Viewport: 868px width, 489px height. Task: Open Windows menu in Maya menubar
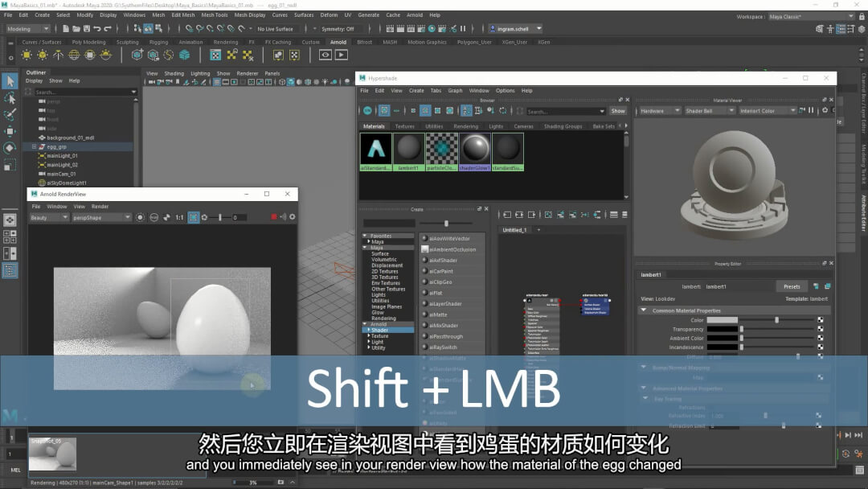(x=134, y=15)
